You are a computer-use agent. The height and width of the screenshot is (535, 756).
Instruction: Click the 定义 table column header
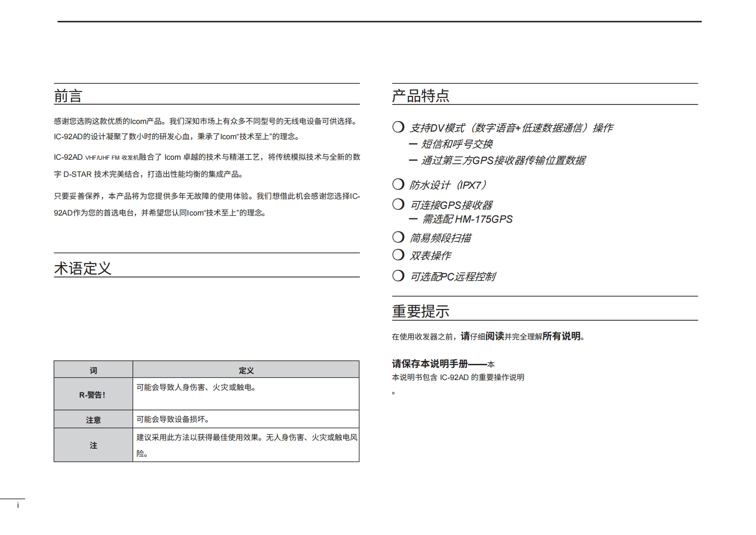tap(246, 370)
